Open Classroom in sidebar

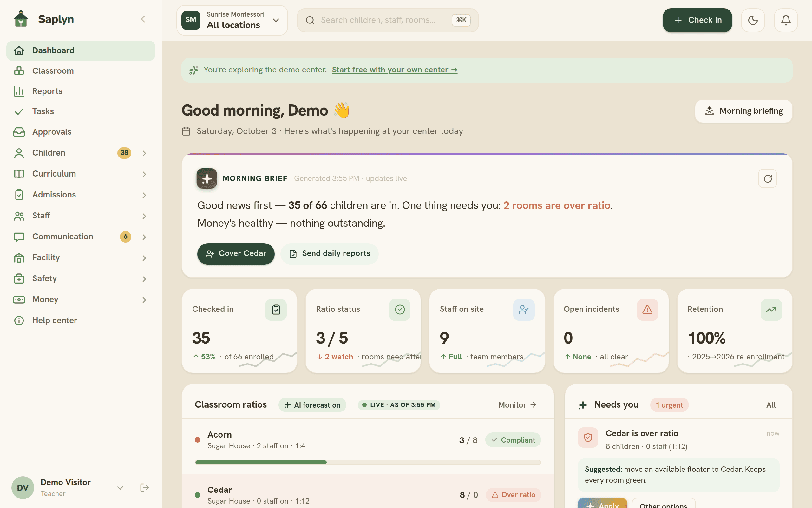click(81, 71)
